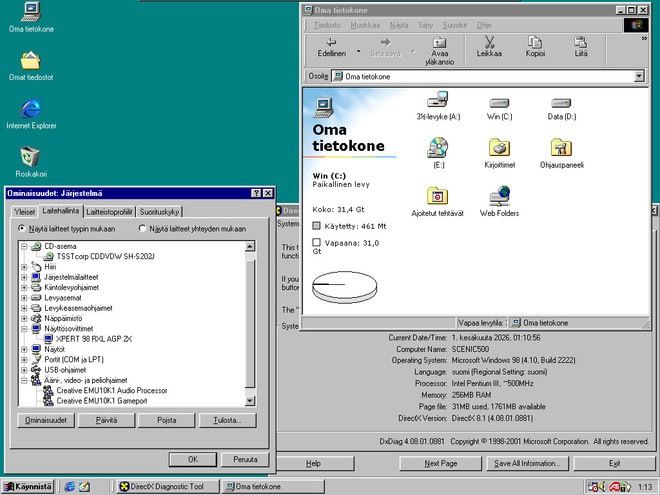Click Kopioi copy toolbar icon
Viewport: 660px width, 495px height.
point(535,48)
